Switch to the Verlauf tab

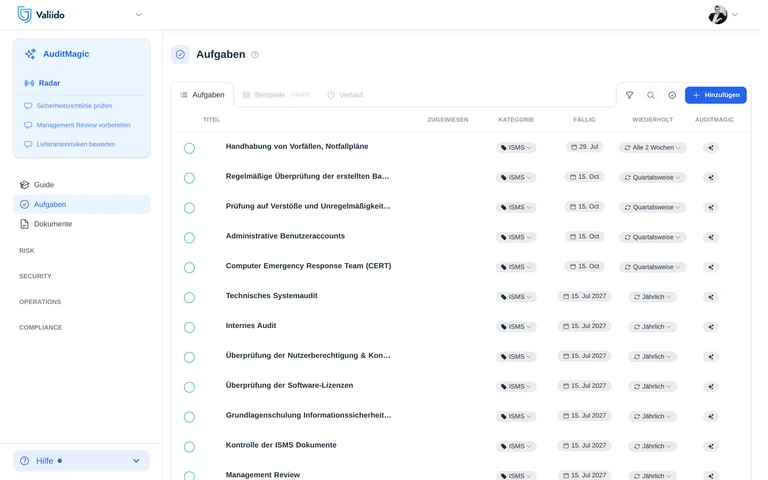pyautogui.click(x=345, y=95)
